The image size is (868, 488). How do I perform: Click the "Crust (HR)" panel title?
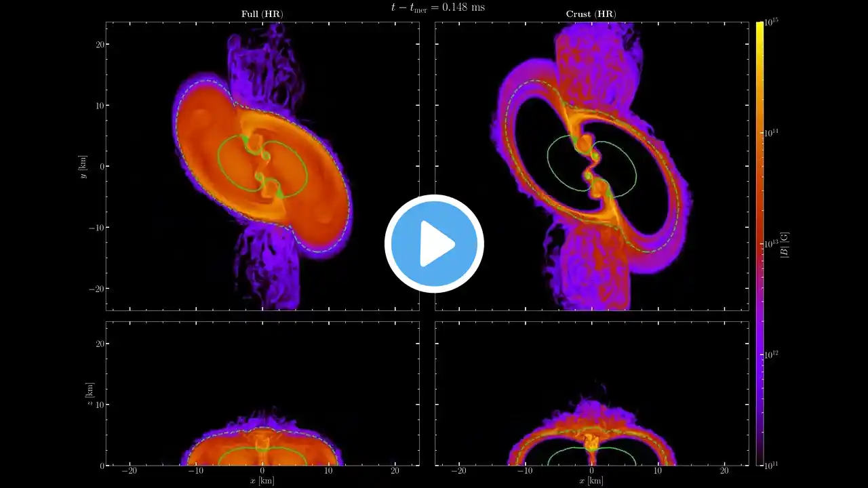tap(591, 14)
